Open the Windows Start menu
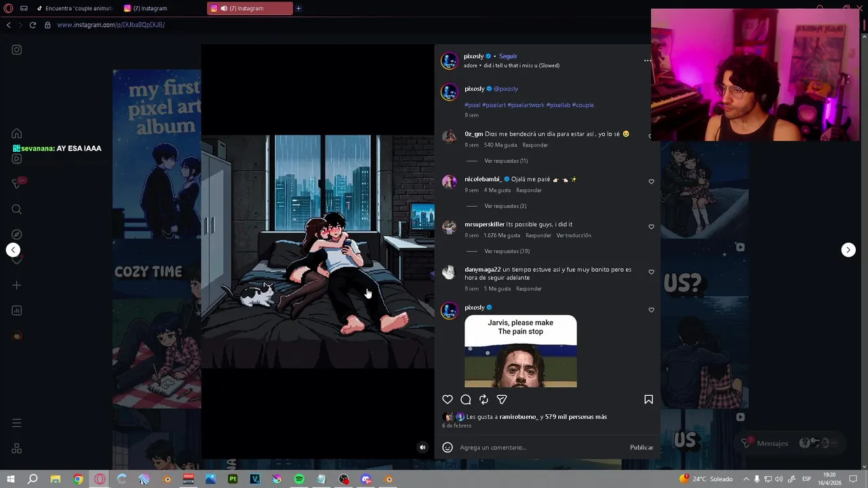Image resolution: width=868 pixels, height=488 pixels. [x=10, y=479]
